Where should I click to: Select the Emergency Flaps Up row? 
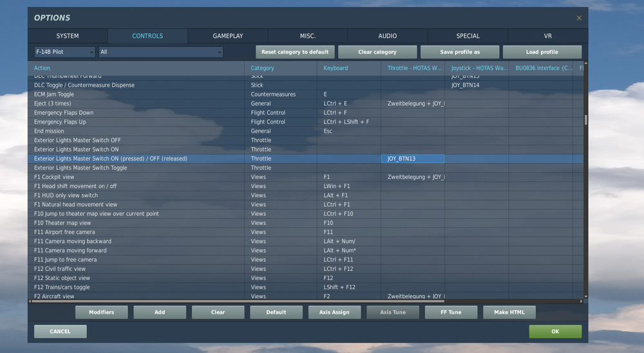(x=305, y=122)
